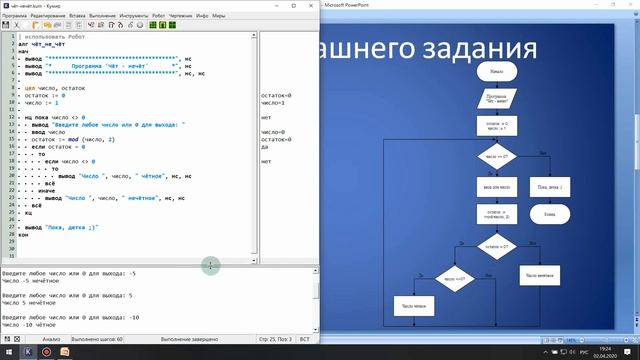Click the stop execution round icon in toolbar
The width and height of the screenshot is (640, 360).
click(140, 25)
